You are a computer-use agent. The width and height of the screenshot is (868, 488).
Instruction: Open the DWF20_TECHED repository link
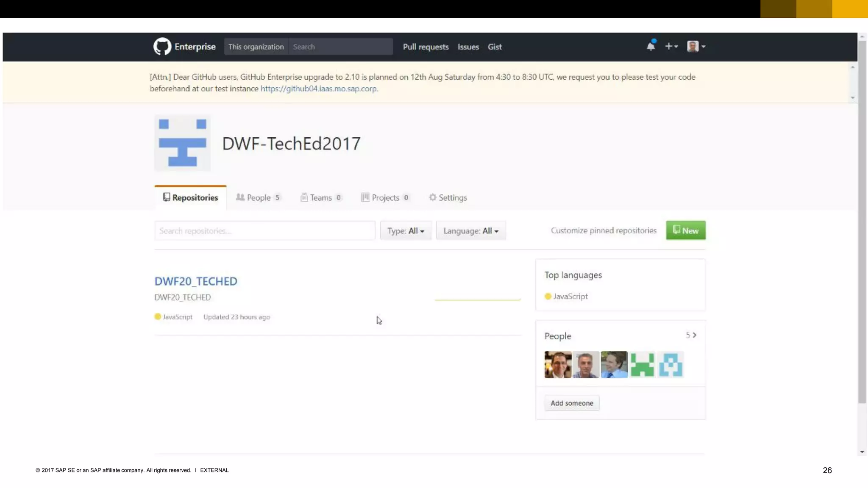point(196,281)
